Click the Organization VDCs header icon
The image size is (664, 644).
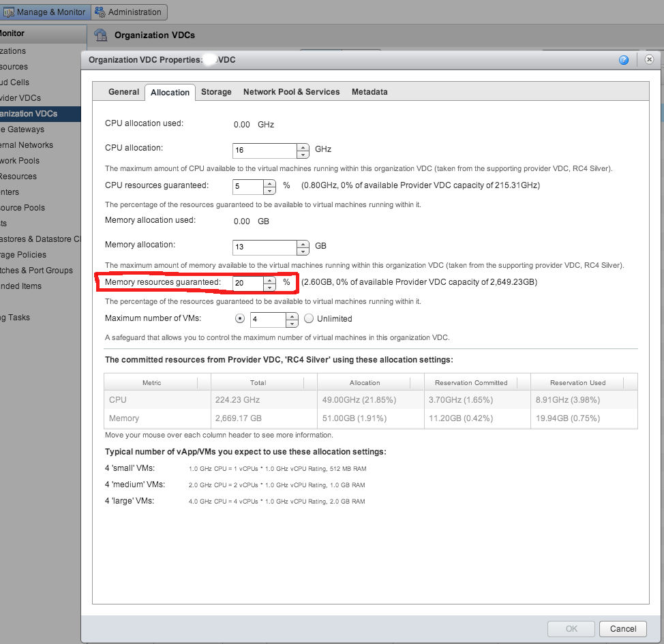(x=101, y=35)
